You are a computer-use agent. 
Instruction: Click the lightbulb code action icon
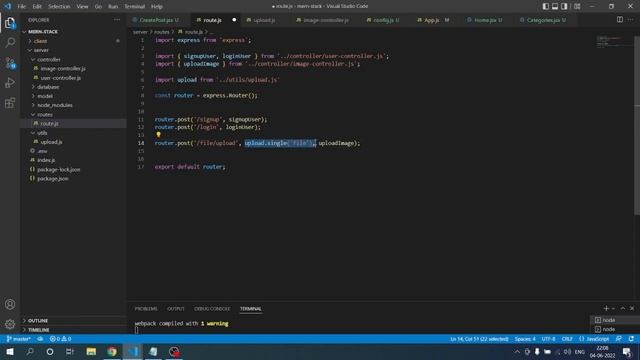tap(158, 135)
